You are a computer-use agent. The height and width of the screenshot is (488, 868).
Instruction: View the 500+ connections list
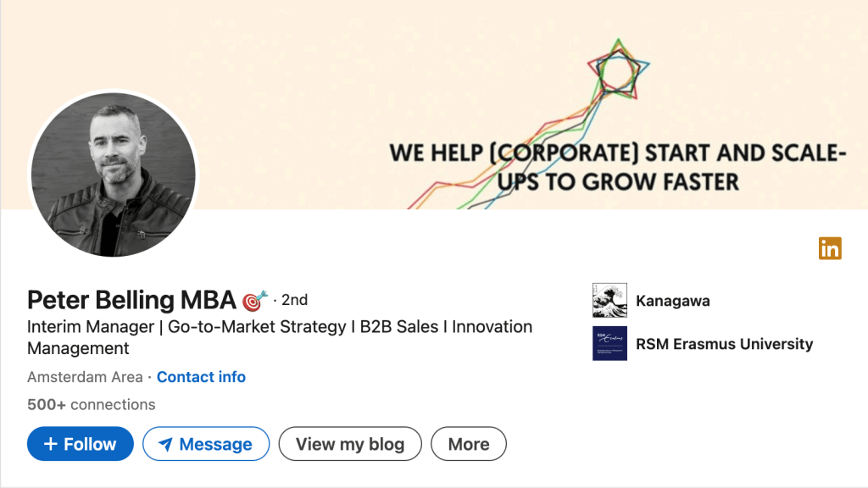tap(92, 404)
